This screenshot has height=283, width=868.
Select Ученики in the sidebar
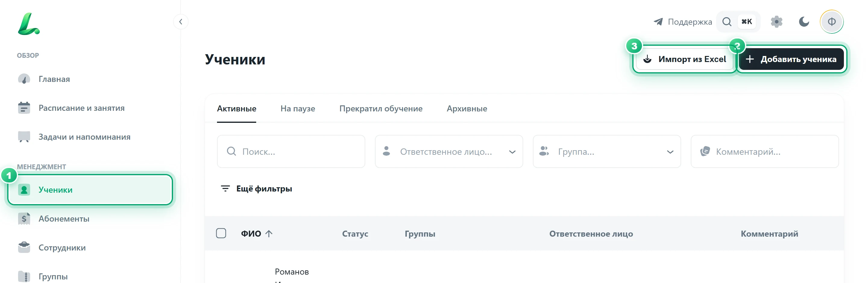pyautogui.click(x=90, y=190)
